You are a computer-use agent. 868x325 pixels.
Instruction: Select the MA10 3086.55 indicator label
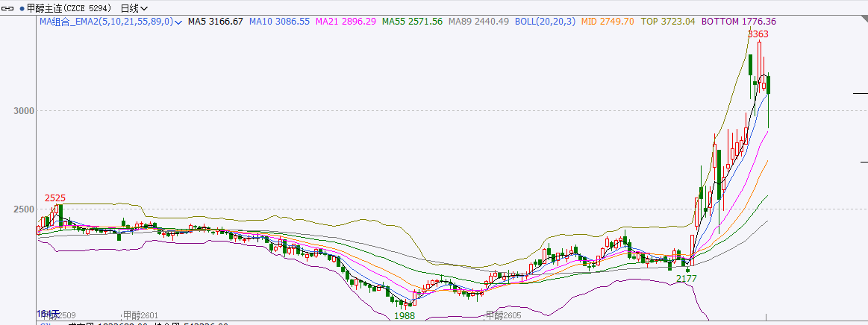click(279, 22)
